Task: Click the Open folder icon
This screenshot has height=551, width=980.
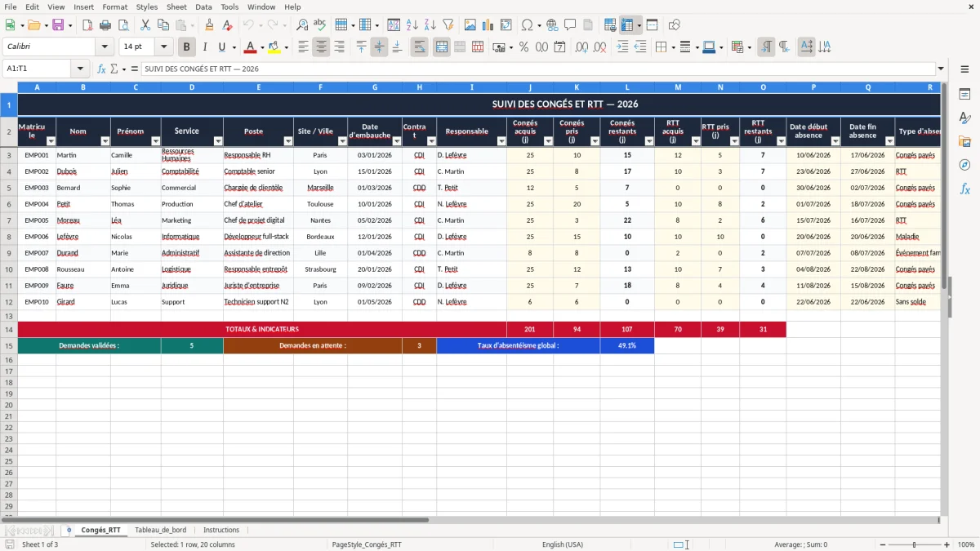Action: click(33, 25)
